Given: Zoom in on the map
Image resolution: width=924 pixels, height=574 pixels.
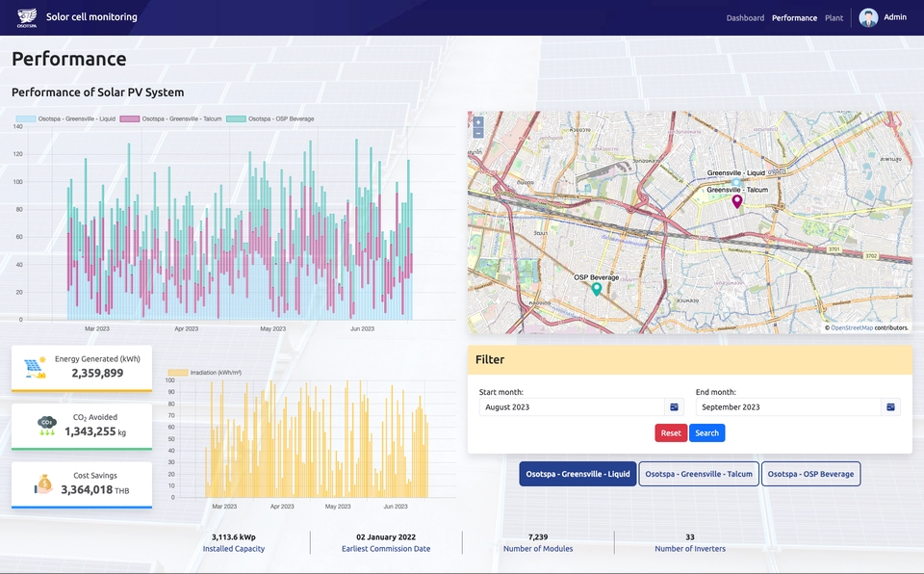Looking at the screenshot, I should 478,122.
